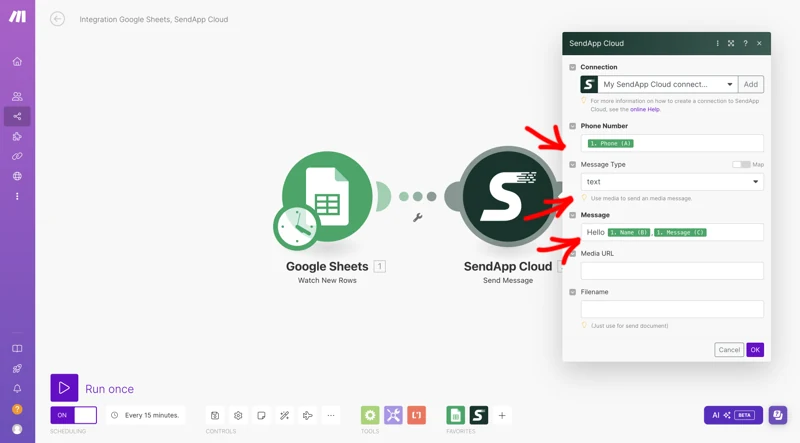Click the wrench on the module connector
800x443 pixels.
417,218
